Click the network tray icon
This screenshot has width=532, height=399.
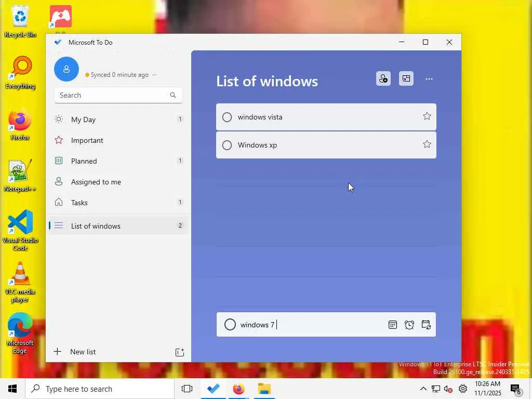436,389
